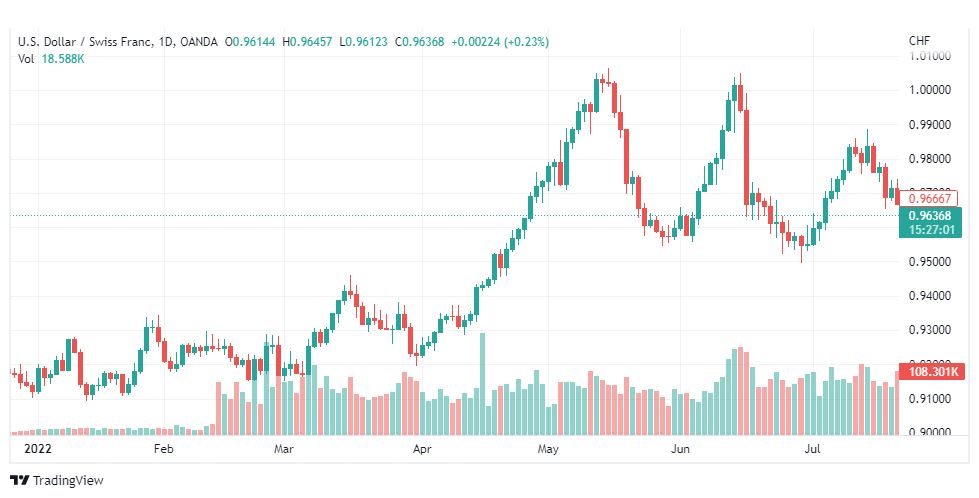
Task: Select the 1.00000 price axis level
Action: tap(930, 90)
